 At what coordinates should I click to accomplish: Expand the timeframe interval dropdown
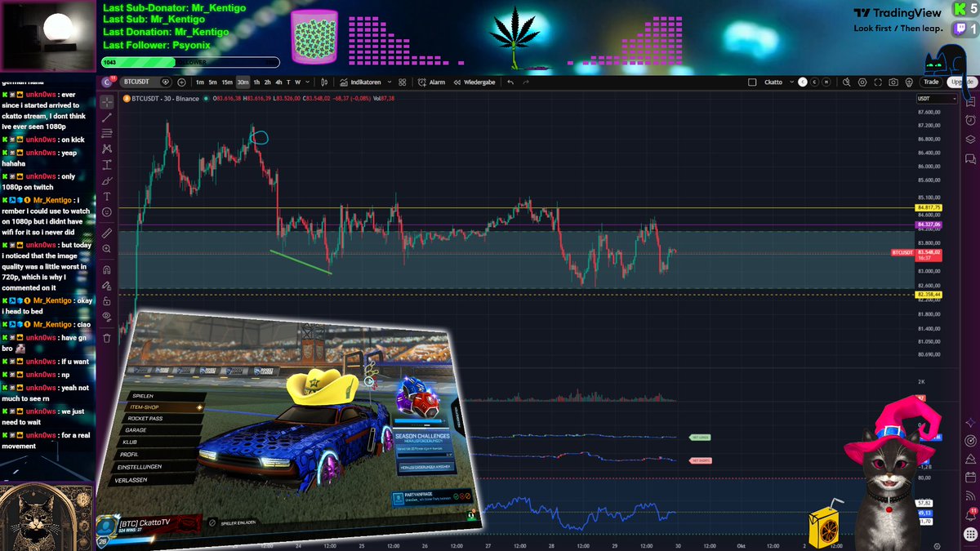(307, 82)
